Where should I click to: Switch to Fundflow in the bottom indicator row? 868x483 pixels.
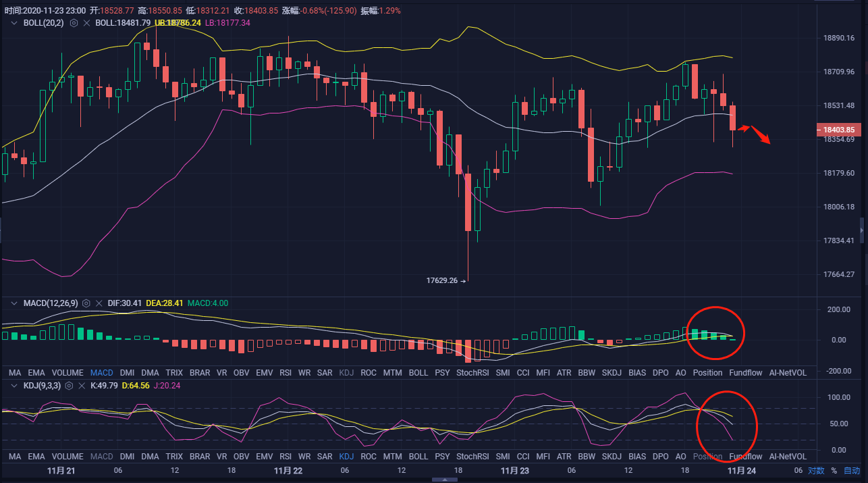(x=746, y=457)
